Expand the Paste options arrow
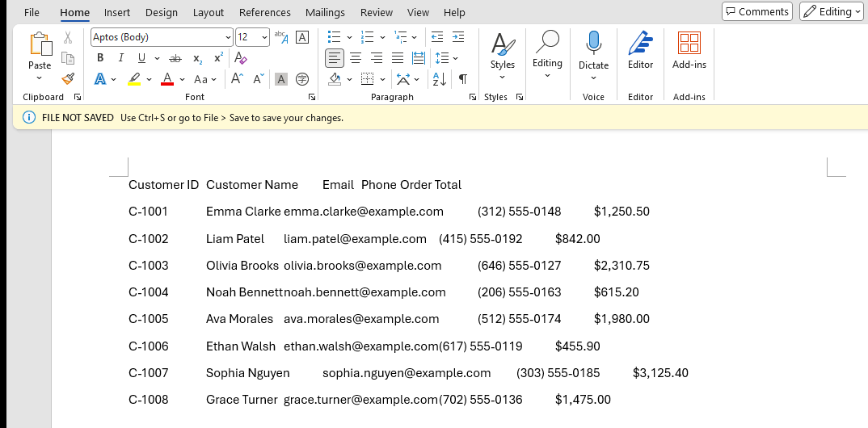868x428 pixels. pos(40,78)
